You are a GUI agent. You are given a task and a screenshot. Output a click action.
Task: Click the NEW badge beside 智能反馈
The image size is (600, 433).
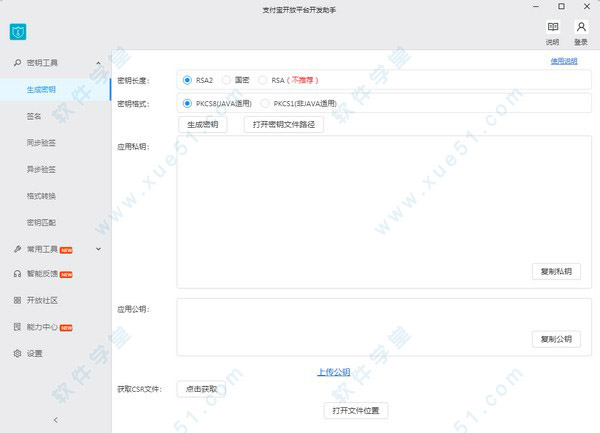[x=66, y=275]
